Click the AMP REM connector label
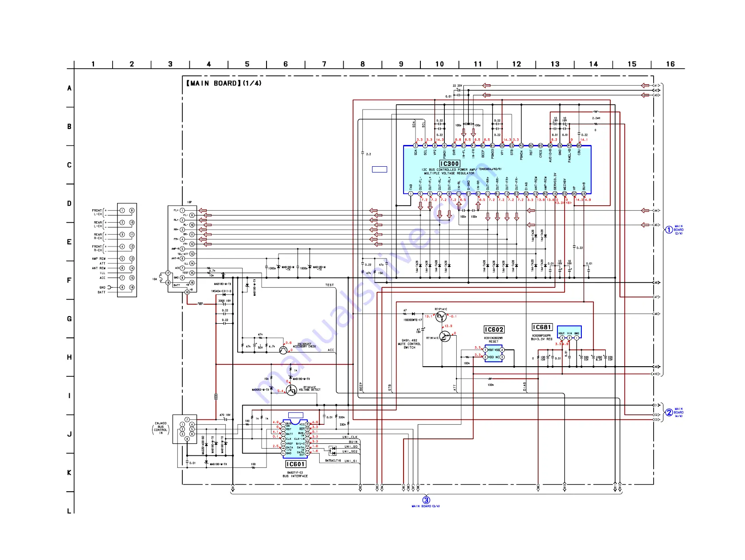The width and height of the screenshot is (745, 560). (99, 258)
